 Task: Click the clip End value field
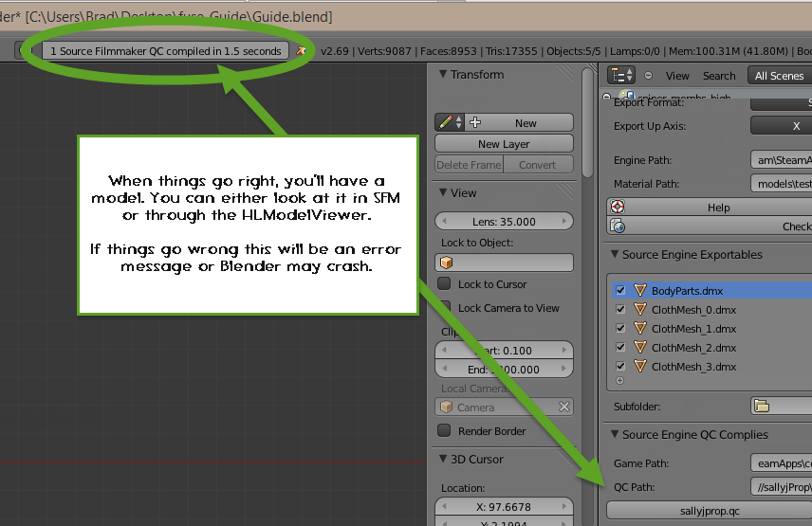coord(504,370)
